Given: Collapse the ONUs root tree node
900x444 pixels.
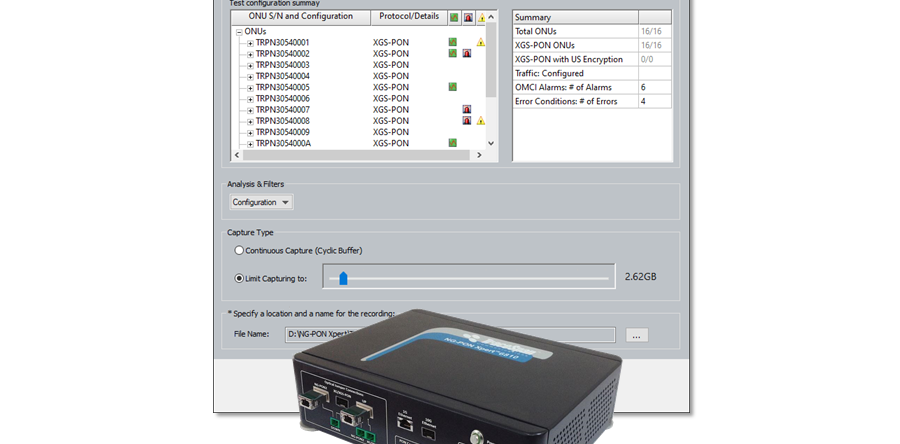Looking at the screenshot, I should coord(239,32).
